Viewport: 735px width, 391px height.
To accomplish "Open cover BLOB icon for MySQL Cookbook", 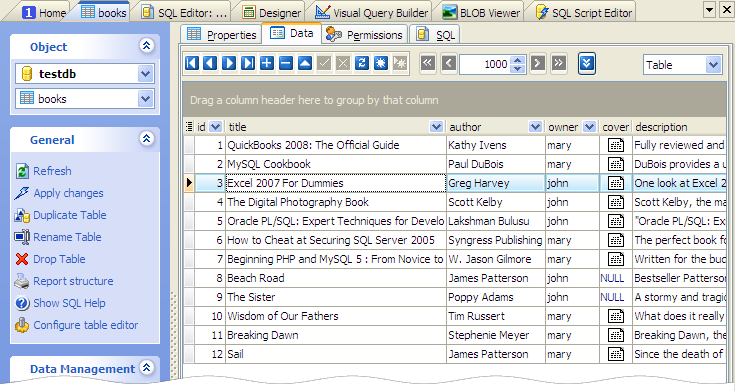I will 615,164.
